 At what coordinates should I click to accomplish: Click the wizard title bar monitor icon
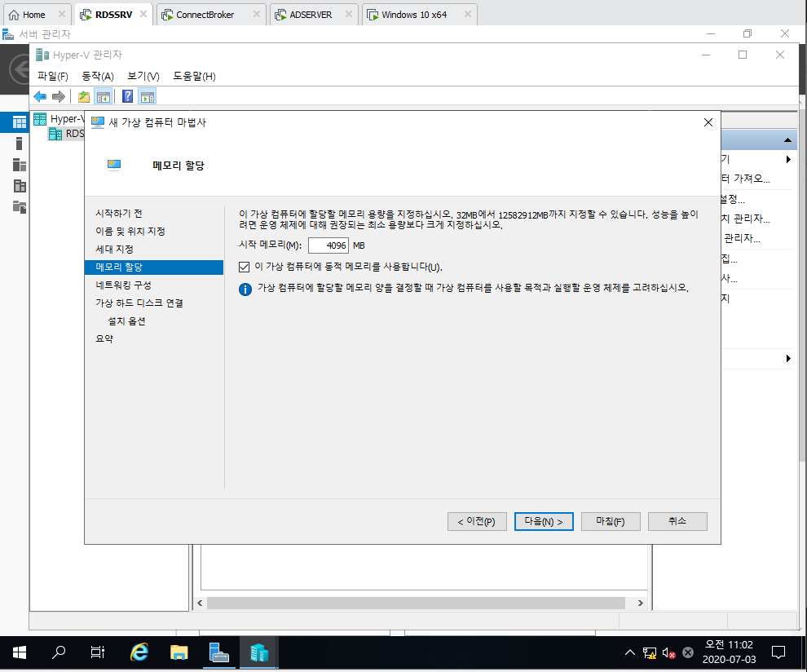point(97,122)
